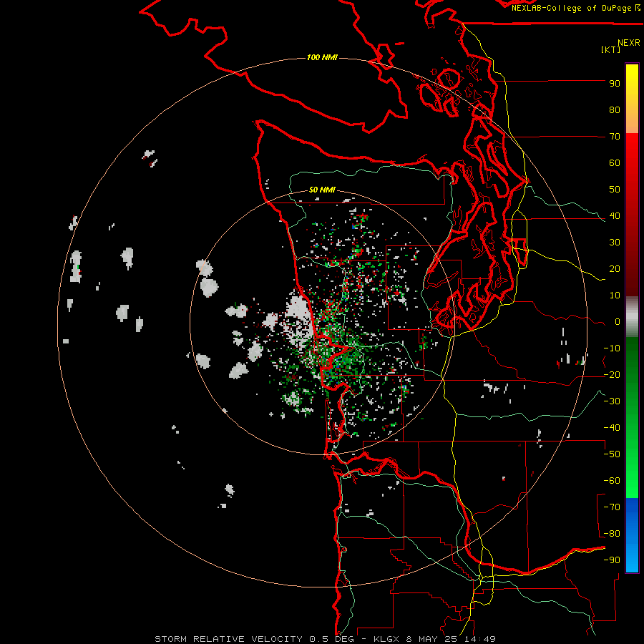Click the blue segment of the color bar

pyautogui.click(x=632, y=535)
